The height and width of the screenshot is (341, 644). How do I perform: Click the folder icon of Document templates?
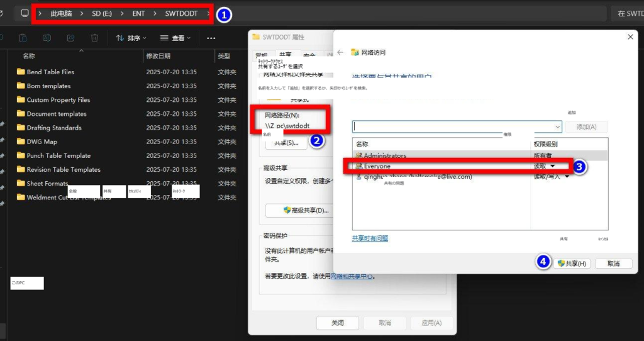coord(21,113)
